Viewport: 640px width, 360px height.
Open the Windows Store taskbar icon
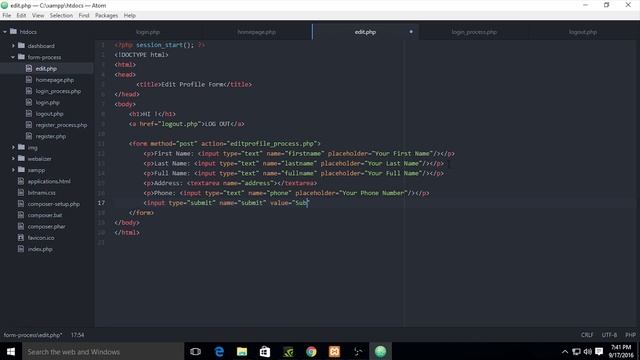(x=264, y=351)
